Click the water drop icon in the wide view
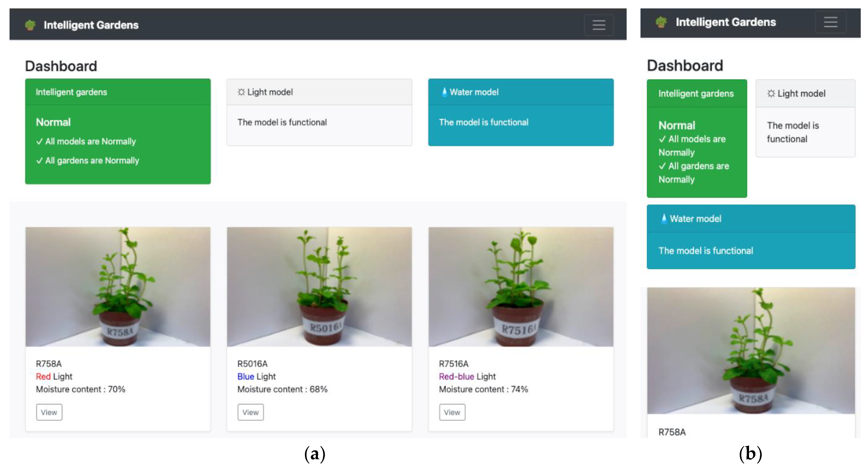 click(x=444, y=92)
